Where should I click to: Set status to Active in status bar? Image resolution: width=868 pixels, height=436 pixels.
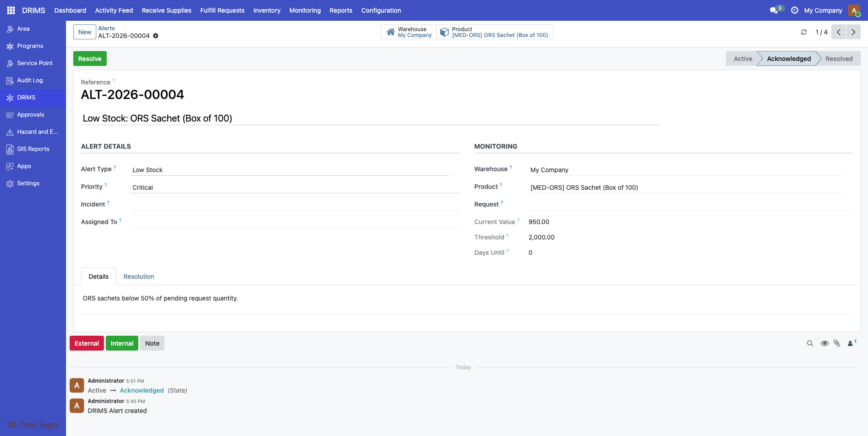point(743,59)
